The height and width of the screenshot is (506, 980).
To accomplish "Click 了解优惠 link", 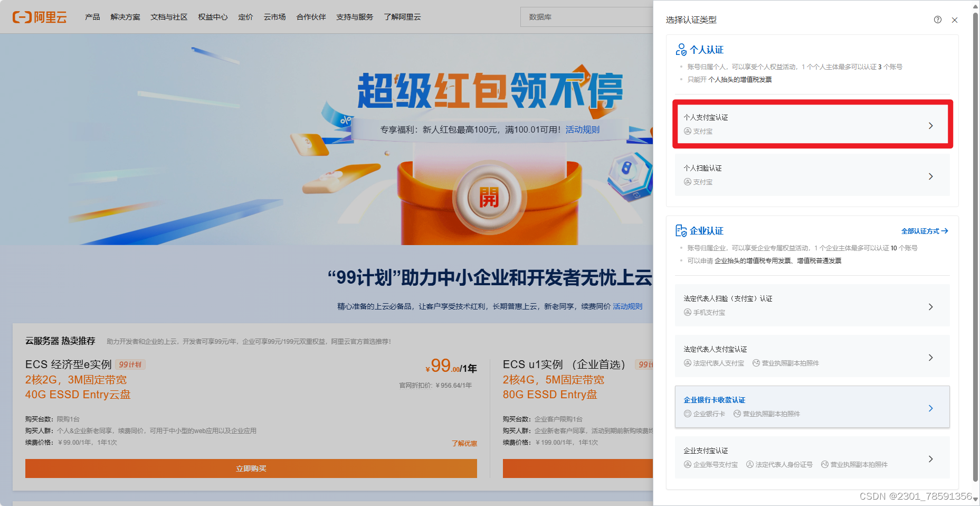I will (x=464, y=443).
